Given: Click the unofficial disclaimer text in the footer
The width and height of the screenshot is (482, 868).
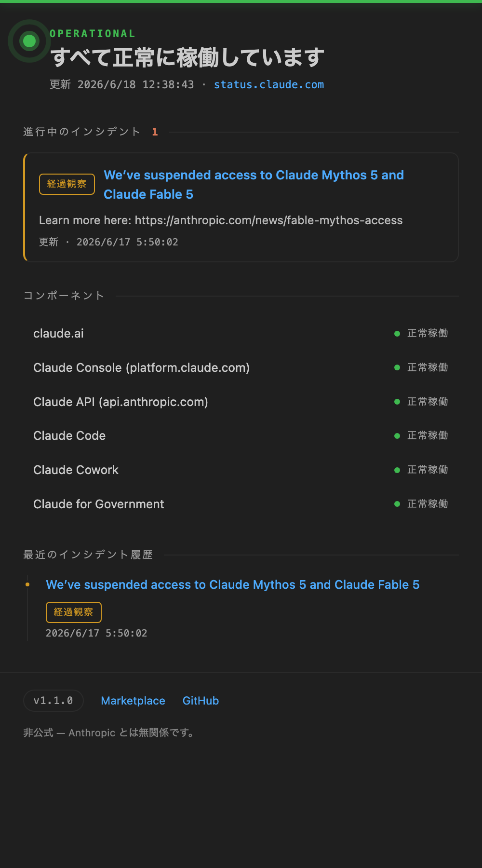Looking at the screenshot, I should [109, 733].
